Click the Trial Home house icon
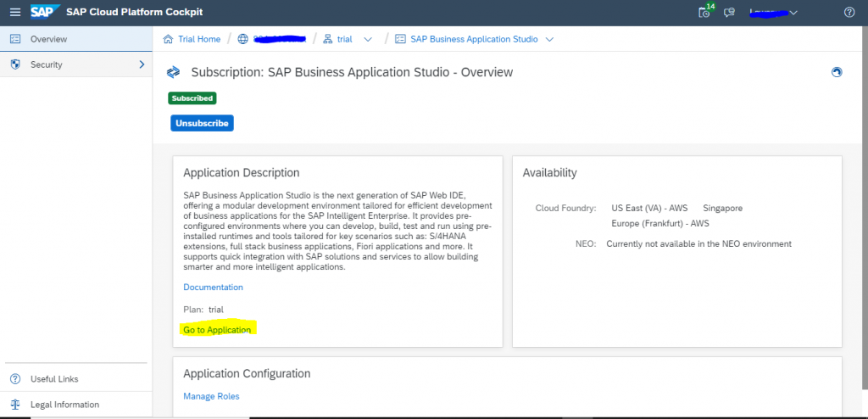868x419 pixels. [x=168, y=39]
